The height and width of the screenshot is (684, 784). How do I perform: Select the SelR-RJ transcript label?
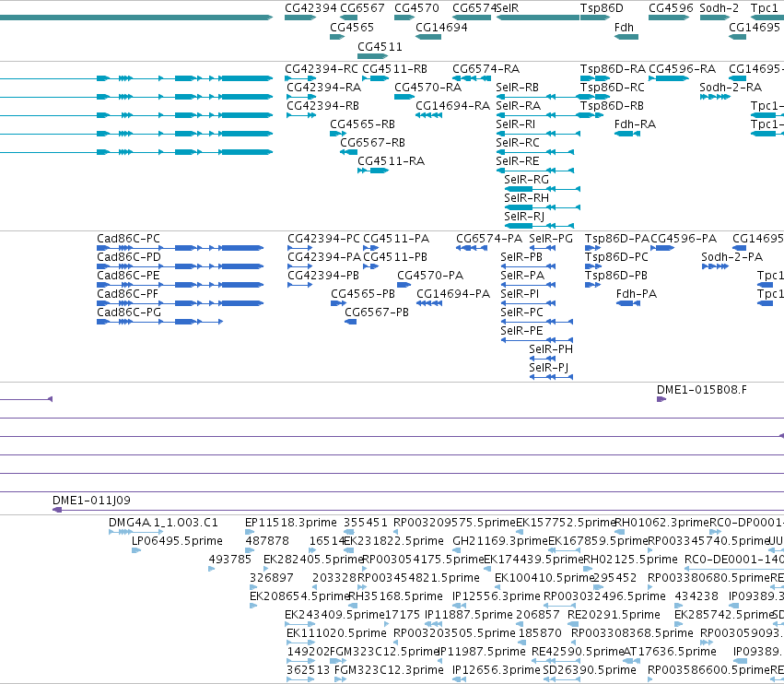click(x=524, y=217)
